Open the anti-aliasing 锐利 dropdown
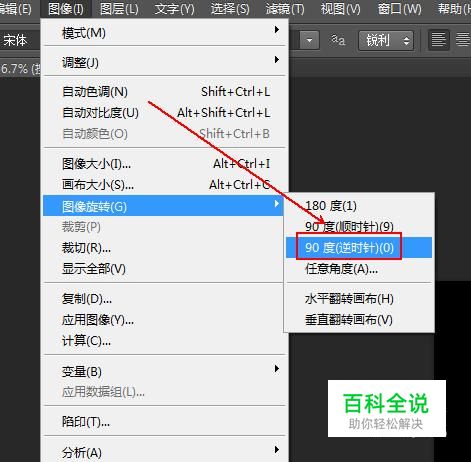This screenshot has width=471, height=462. tap(386, 41)
